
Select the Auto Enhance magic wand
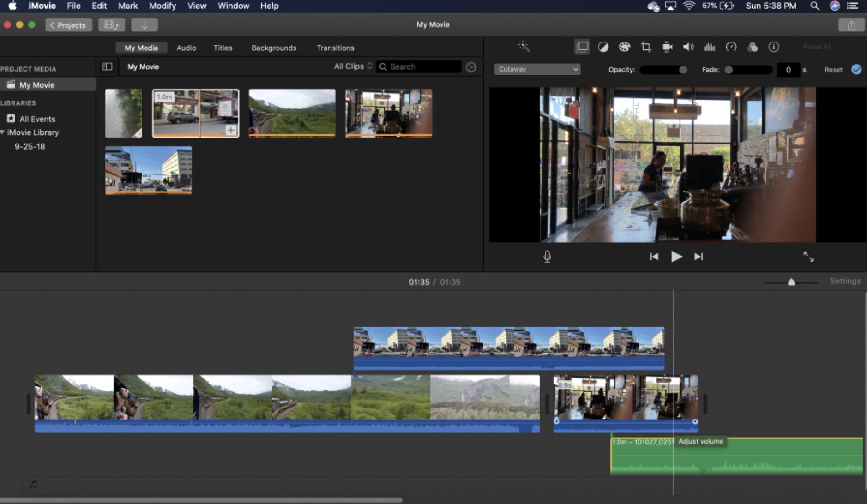[x=524, y=46]
